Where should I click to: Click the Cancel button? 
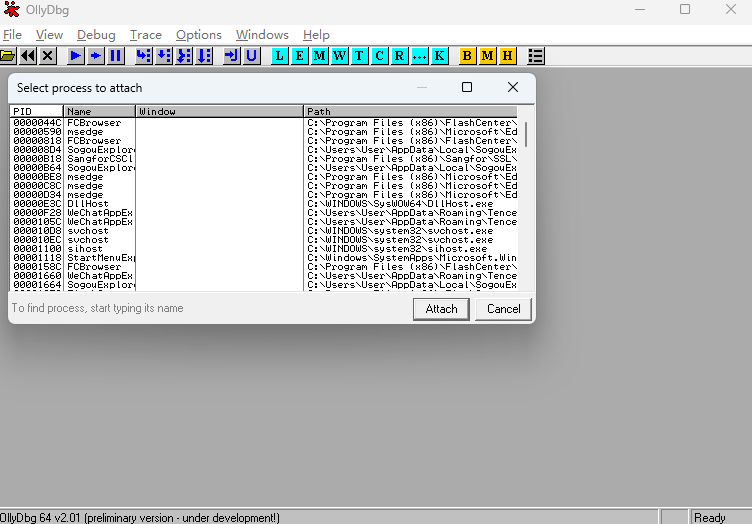504,309
